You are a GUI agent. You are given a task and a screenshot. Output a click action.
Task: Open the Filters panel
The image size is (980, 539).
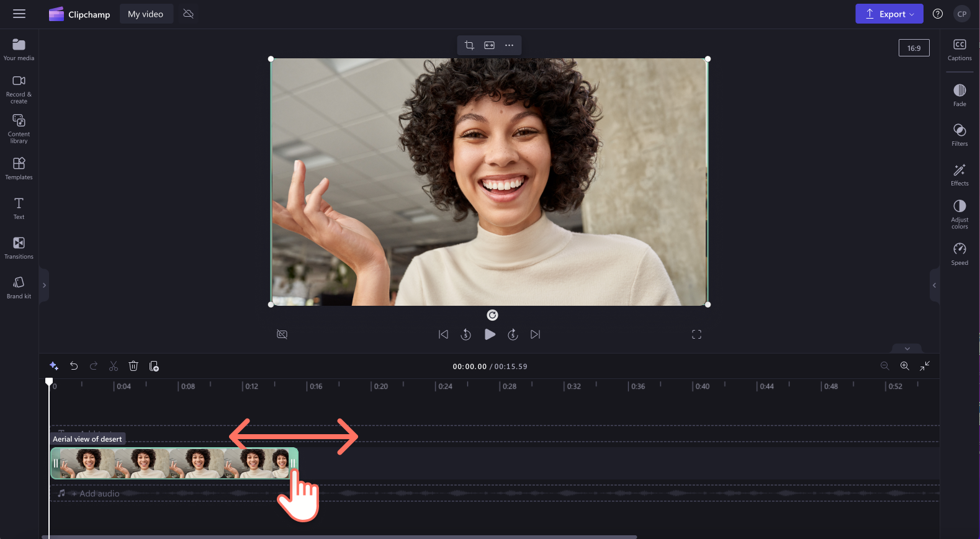[960, 135]
